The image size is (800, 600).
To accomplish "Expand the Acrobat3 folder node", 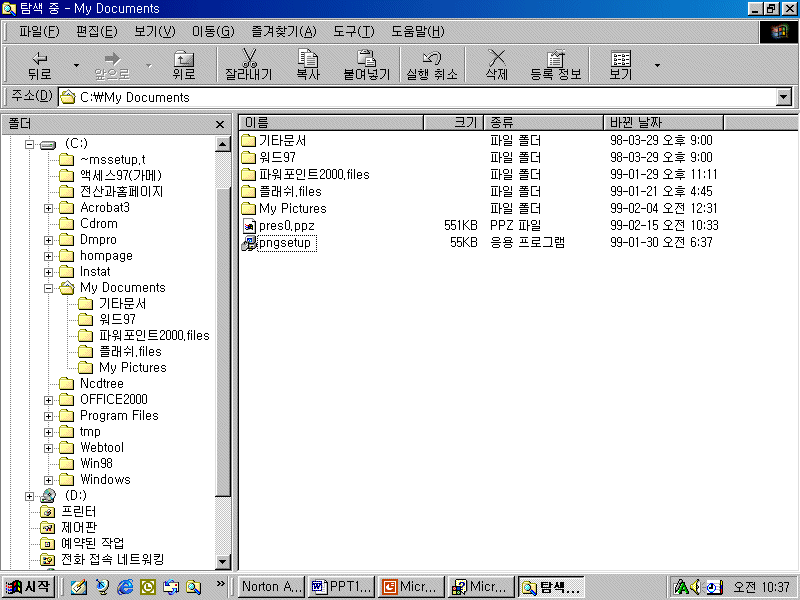I will [48, 208].
